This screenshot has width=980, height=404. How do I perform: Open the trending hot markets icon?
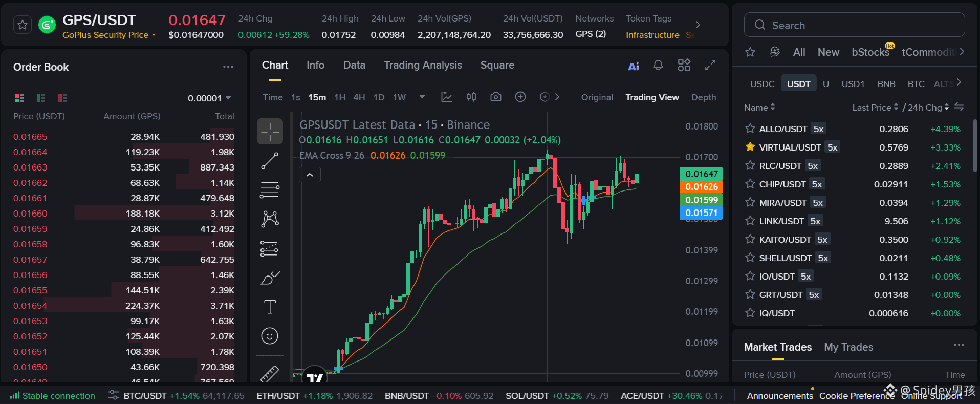775,52
